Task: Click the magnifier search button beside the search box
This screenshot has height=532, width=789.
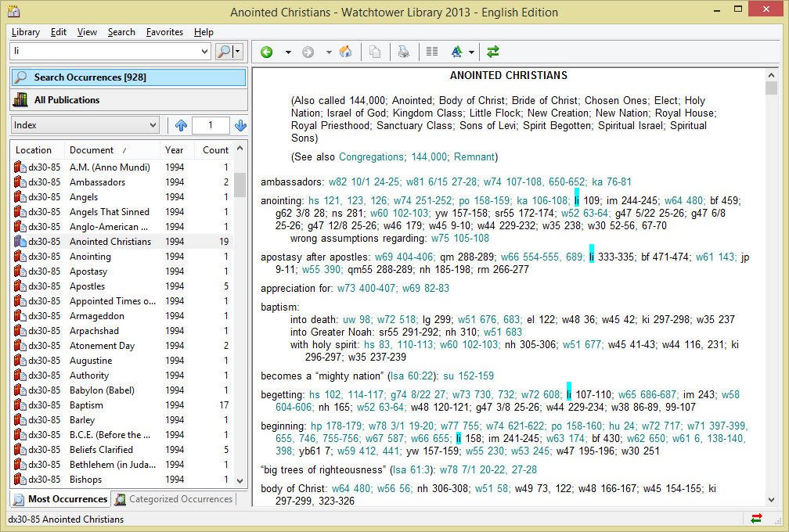Action: click(223, 52)
